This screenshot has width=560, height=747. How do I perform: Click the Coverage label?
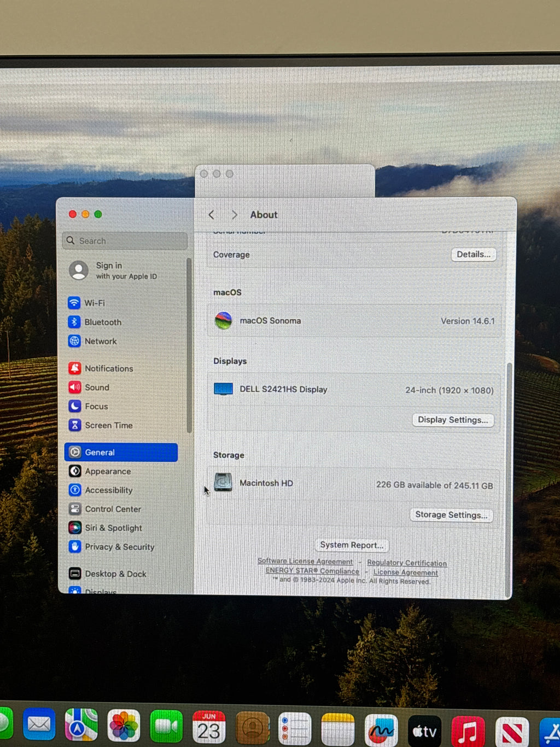point(231,254)
